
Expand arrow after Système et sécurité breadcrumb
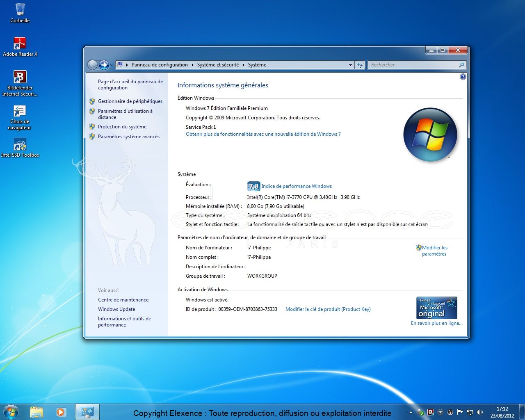click(244, 65)
